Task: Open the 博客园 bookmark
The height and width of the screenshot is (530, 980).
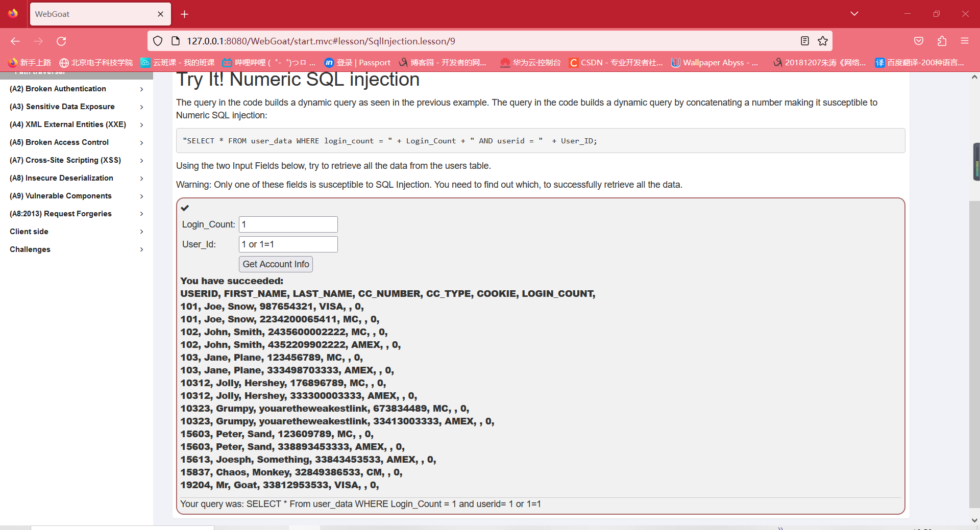Action: click(x=443, y=62)
